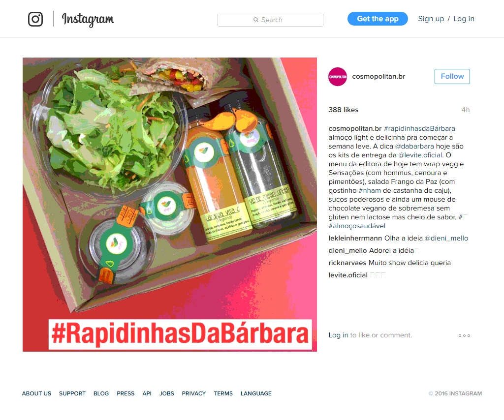
Task: Follow the cosmopolitan.br account
Action: [x=452, y=76]
